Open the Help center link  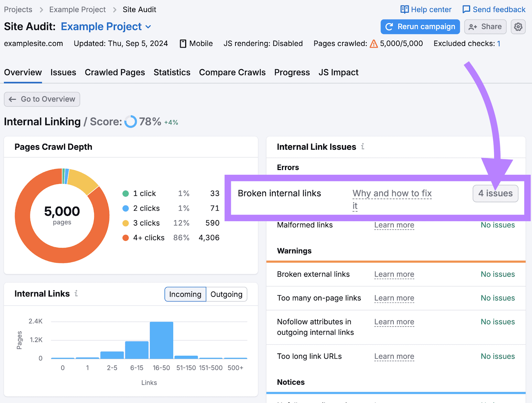(x=431, y=10)
